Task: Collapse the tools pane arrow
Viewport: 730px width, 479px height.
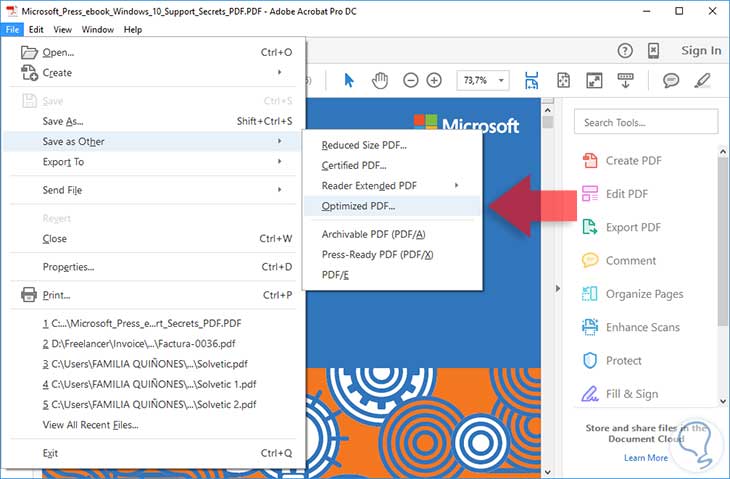Action: [558, 289]
